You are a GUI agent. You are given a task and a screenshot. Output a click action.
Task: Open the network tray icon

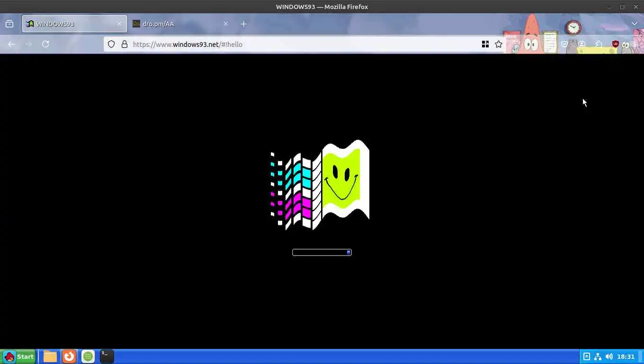point(598,356)
